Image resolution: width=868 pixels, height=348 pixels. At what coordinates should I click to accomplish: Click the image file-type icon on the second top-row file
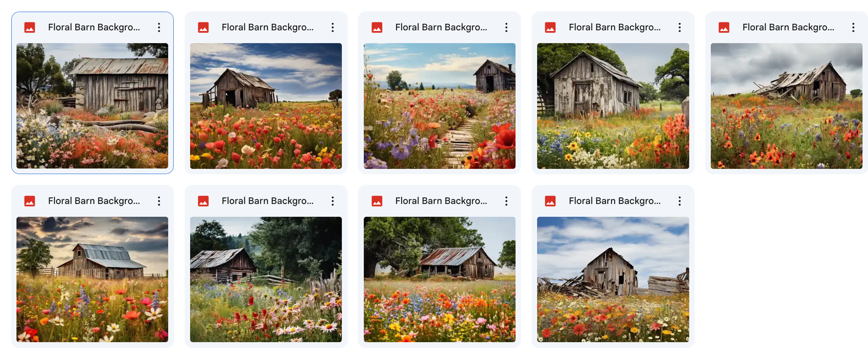(203, 27)
